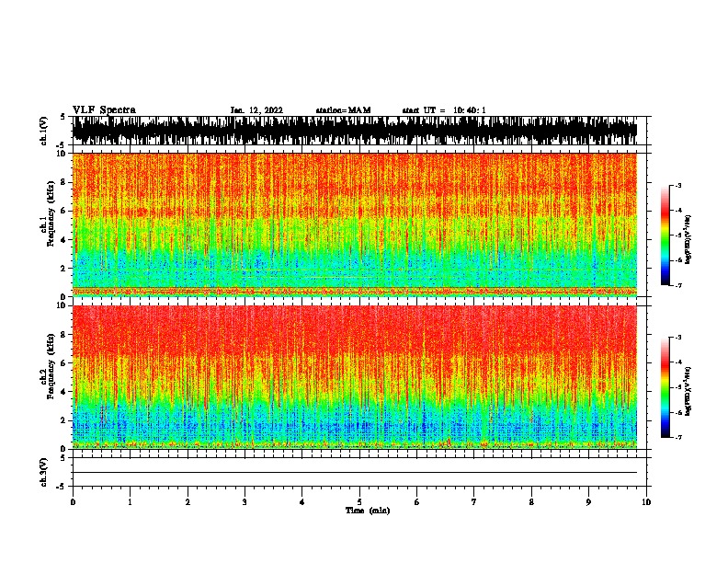The image size is (728, 563).
Task: Click the "start UT = 10:40:1" text
Action: pyautogui.click(x=444, y=110)
